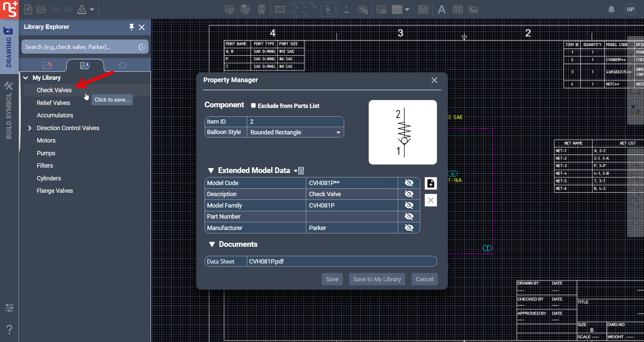Create a new drawing file
Screen dimensions: 644x342
28,9
